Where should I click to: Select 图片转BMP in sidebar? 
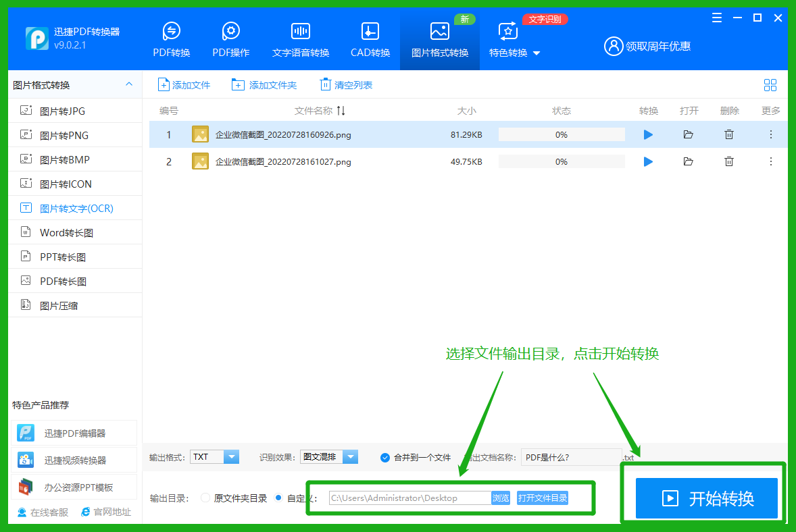(75, 160)
